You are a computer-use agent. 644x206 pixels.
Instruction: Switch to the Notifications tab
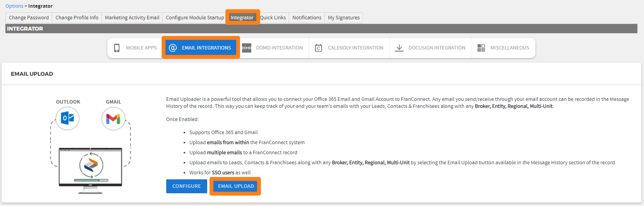307,18
